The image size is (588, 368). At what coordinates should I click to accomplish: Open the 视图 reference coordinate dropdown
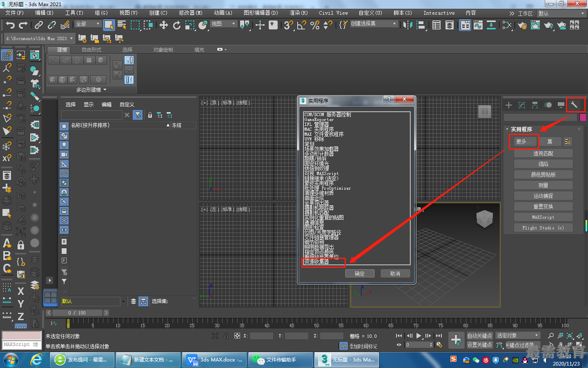point(223,24)
